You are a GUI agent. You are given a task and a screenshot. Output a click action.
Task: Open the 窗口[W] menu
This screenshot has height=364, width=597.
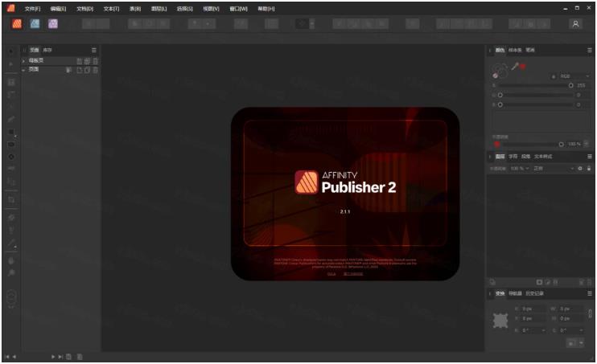[x=238, y=8]
